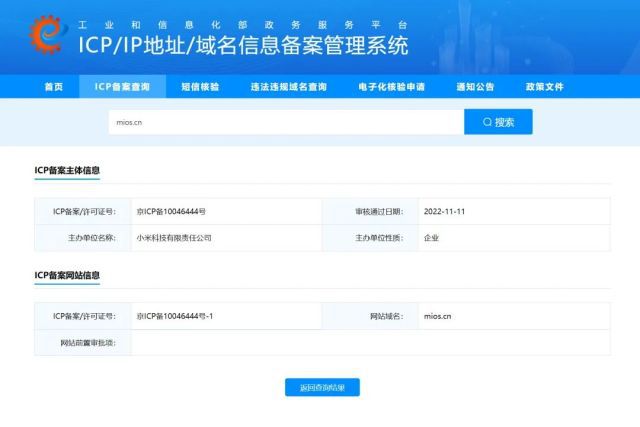Click the MIIT gear logo icon

click(x=47, y=35)
